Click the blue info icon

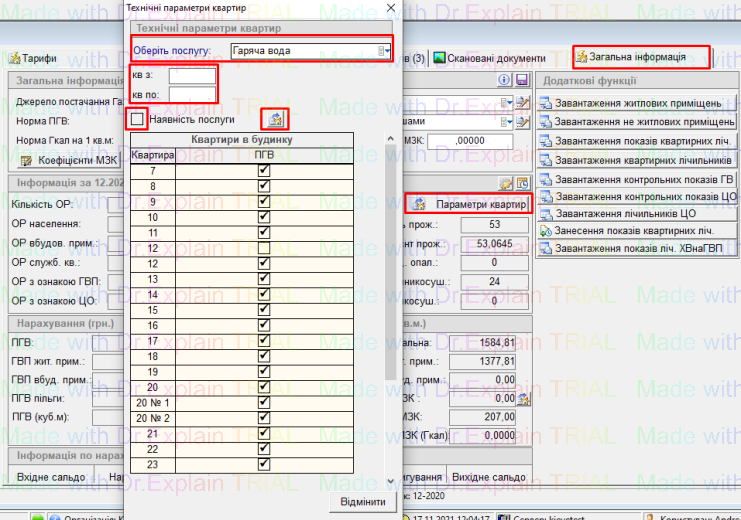504,80
